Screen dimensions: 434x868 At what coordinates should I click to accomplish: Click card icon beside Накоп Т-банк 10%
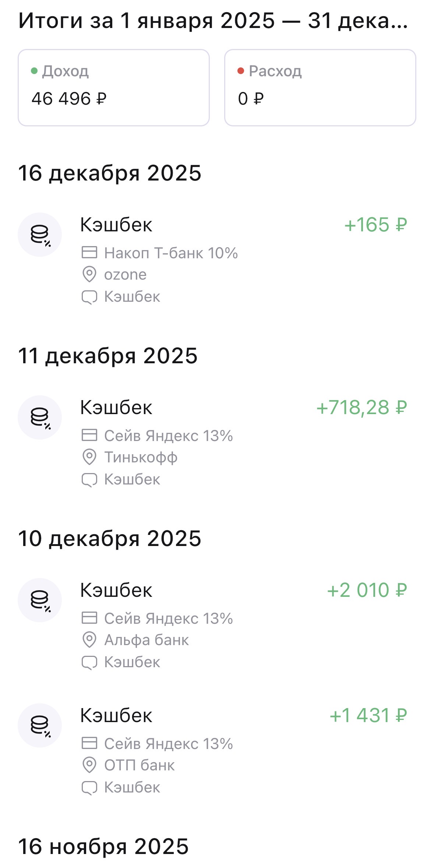(x=89, y=253)
